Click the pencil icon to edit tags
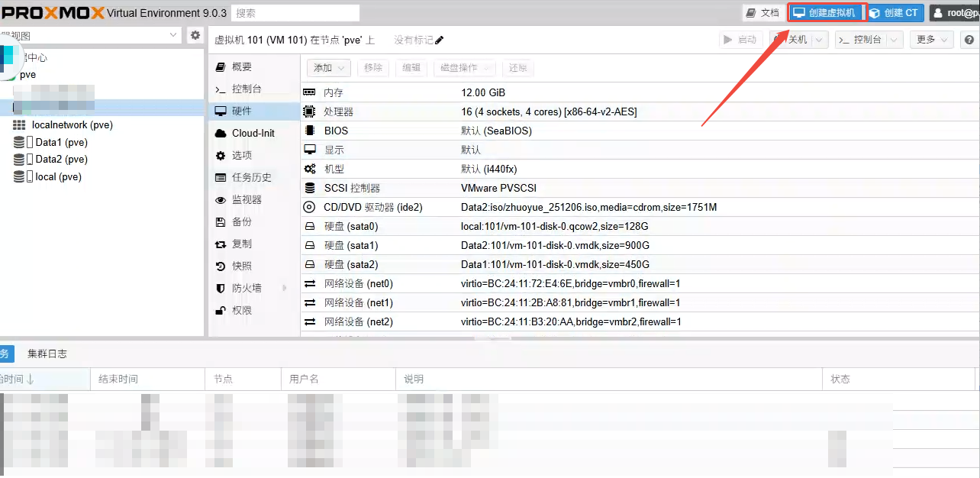The image size is (980, 478). pyautogui.click(x=439, y=40)
